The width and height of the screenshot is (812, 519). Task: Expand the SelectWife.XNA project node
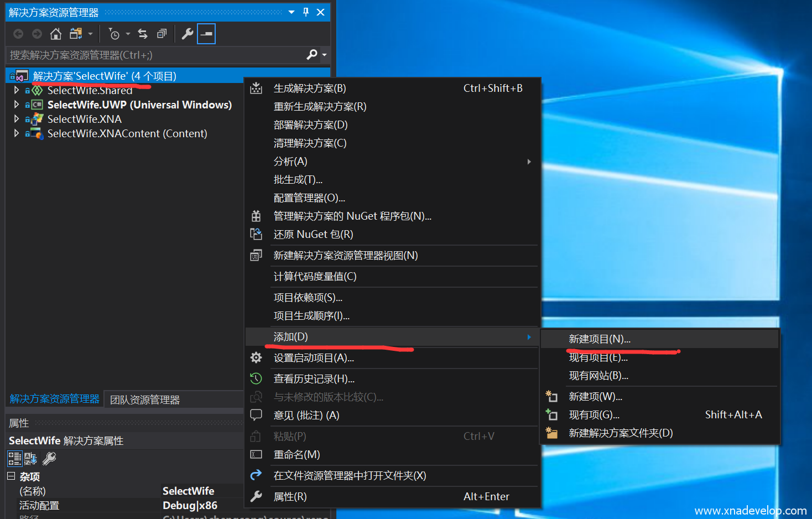pos(17,119)
